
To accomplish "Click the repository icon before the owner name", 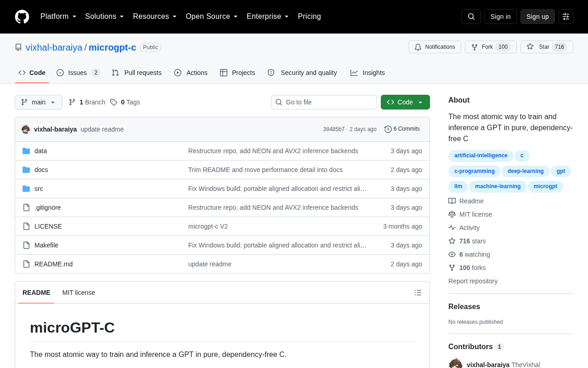I will (18, 47).
